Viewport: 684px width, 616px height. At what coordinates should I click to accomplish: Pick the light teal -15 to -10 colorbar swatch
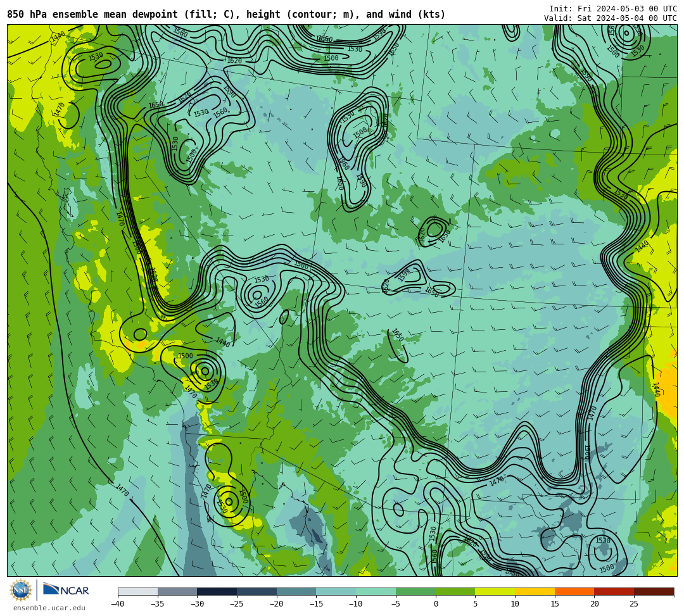[336, 591]
